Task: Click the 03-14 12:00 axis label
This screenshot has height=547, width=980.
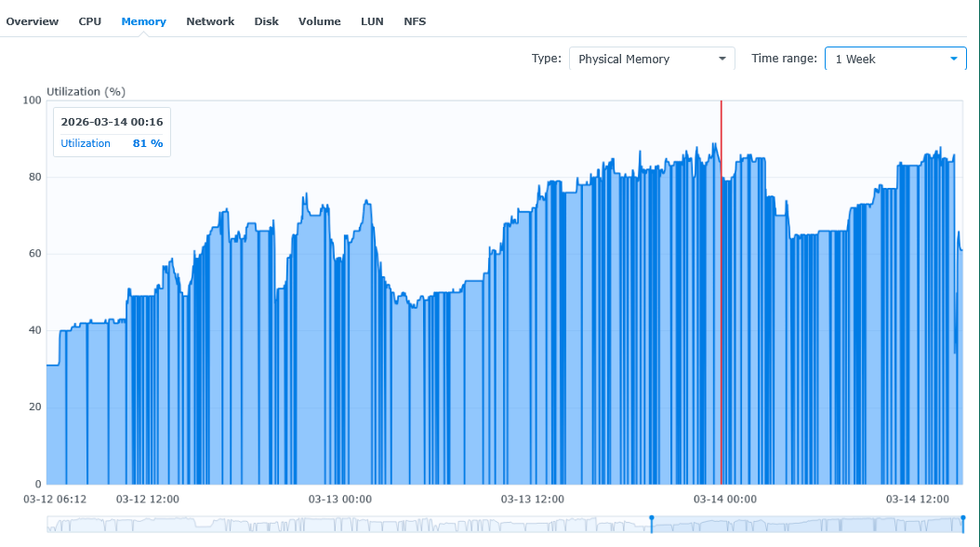Action: (918, 499)
